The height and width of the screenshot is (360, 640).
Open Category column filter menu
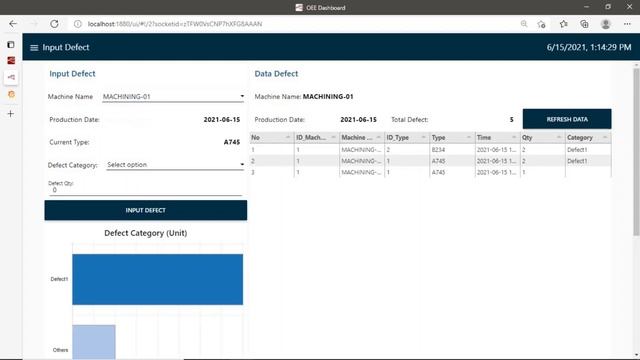[605, 138]
